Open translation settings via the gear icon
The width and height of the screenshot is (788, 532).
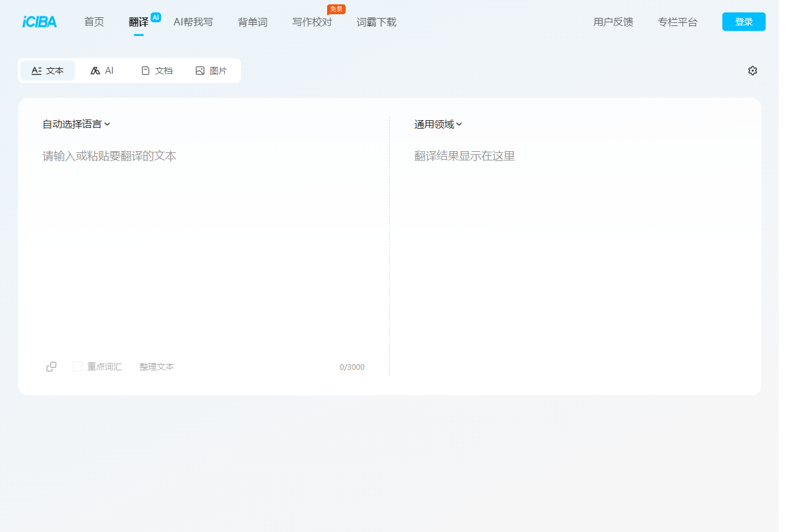click(753, 71)
